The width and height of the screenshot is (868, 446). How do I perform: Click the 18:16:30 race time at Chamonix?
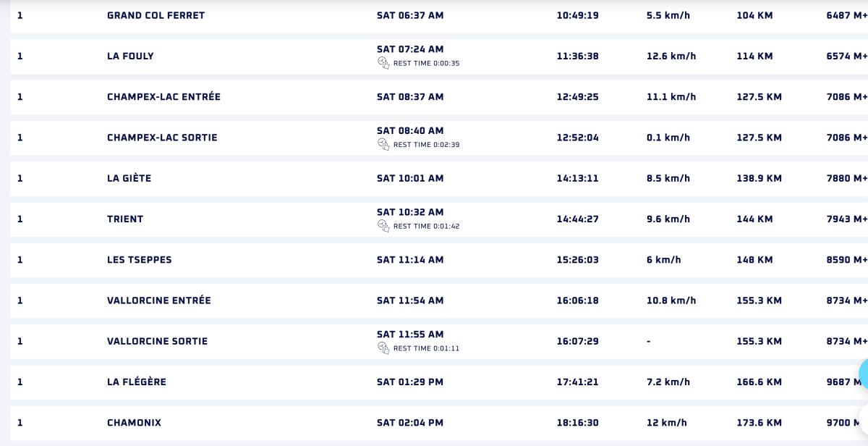click(x=577, y=423)
